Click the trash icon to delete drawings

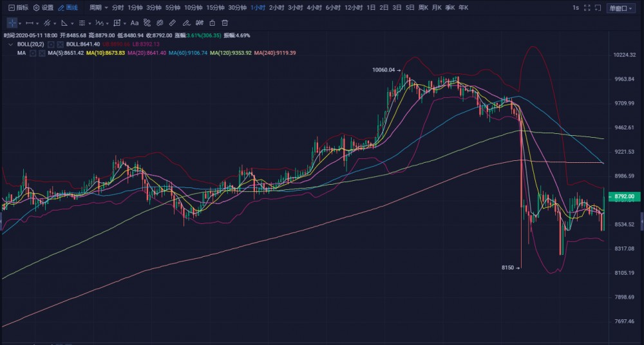[x=225, y=23]
